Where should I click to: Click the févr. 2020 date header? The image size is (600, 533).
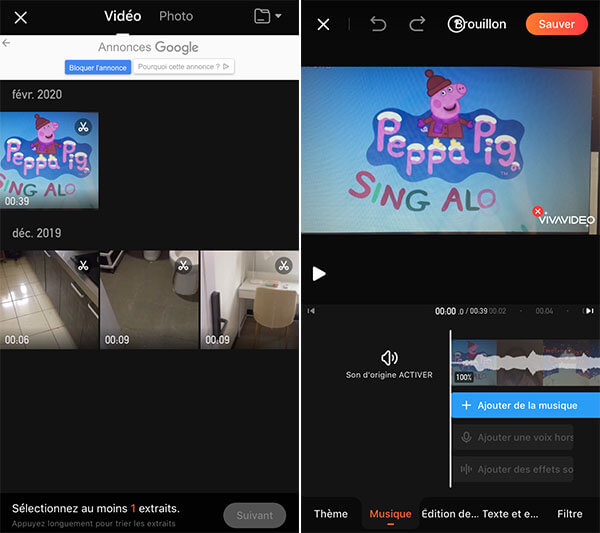coord(37,94)
